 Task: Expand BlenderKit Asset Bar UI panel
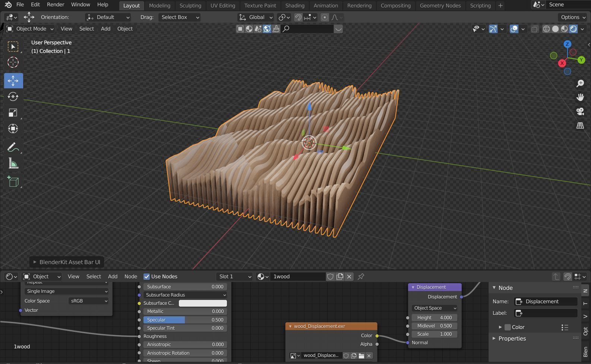click(x=67, y=262)
